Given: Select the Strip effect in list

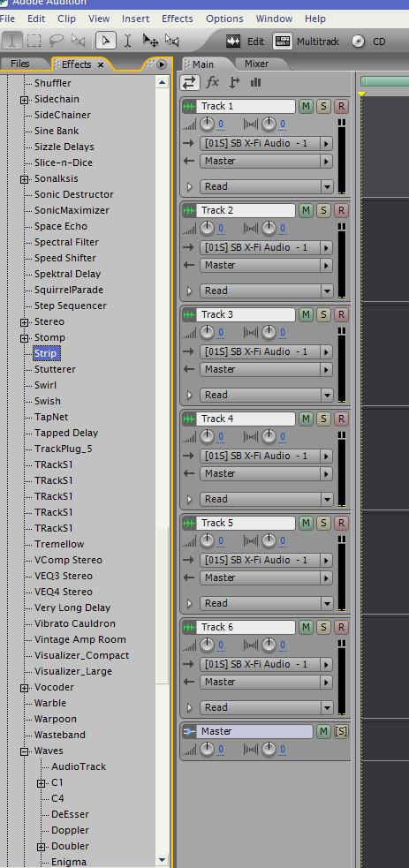Looking at the screenshot, I should click(45, 353).
